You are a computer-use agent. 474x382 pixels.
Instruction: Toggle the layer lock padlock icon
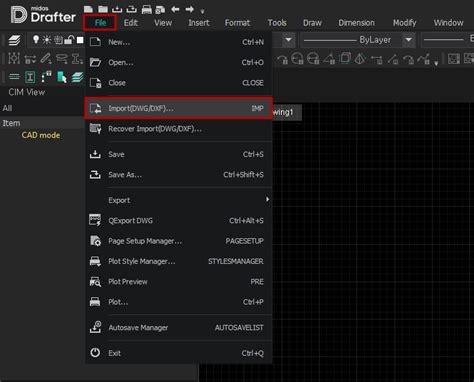(69, 40)
